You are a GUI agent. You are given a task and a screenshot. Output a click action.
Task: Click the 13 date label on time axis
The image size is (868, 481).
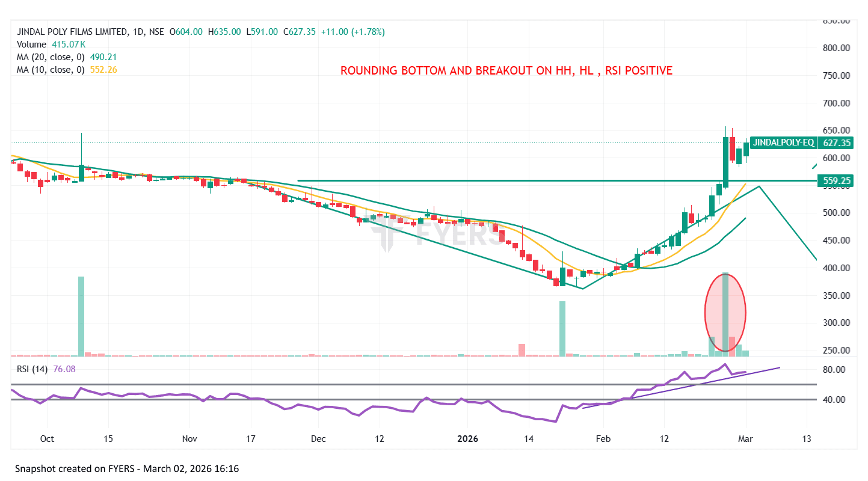pos(806,439)
